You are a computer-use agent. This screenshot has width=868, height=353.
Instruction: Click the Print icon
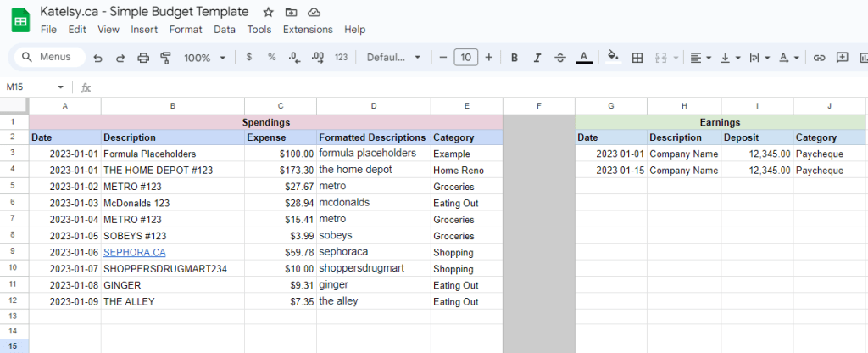(x=142, y=58)
